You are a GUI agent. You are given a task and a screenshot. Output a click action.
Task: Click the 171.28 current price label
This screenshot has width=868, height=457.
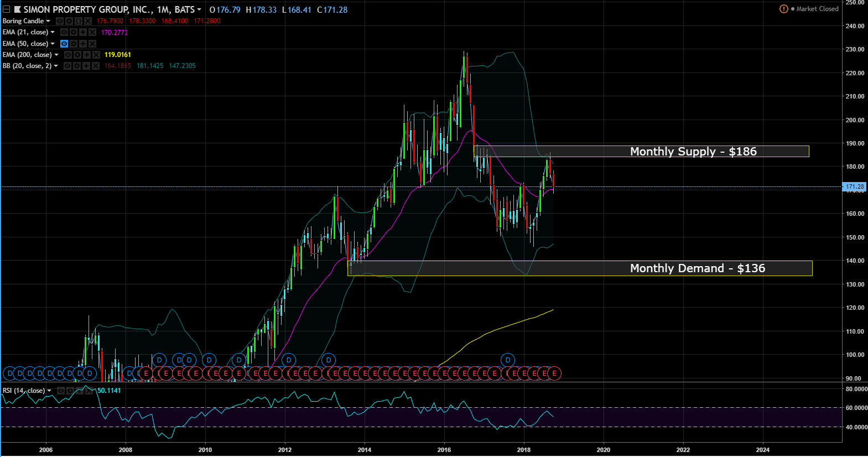(x=854, y=187)
